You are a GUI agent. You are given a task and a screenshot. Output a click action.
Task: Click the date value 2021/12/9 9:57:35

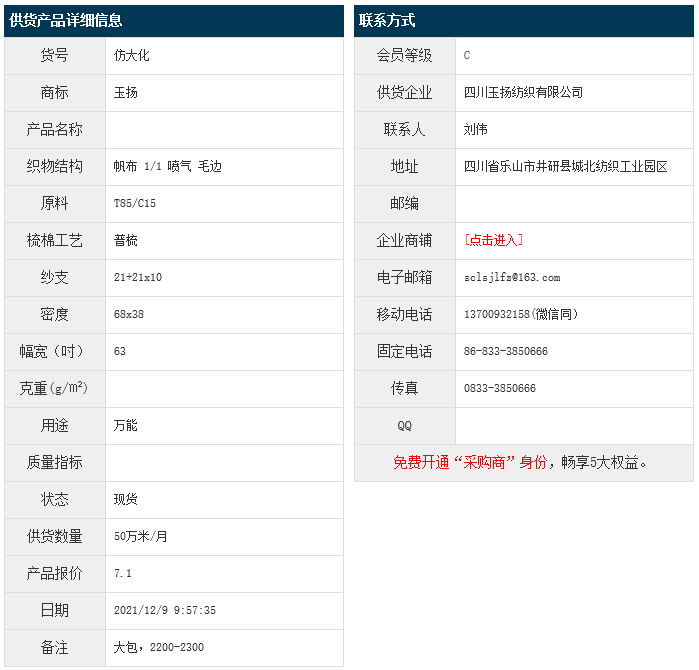click(165, 610)
